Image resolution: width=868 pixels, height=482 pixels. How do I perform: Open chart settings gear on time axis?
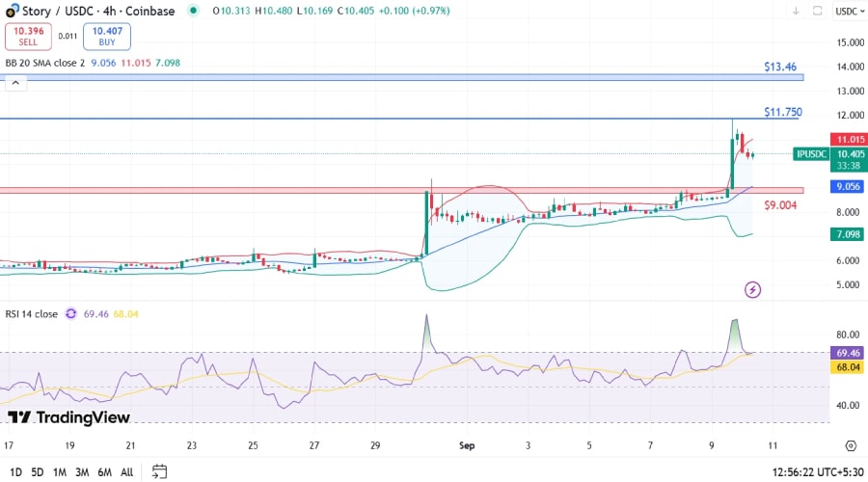851,445
